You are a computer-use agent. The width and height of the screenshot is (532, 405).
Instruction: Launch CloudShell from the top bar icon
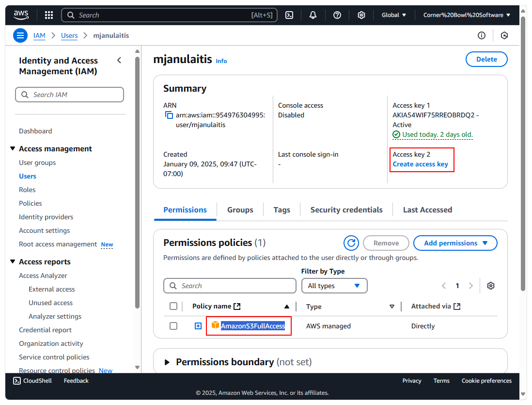pyautogui.click(x=289, y=15)
